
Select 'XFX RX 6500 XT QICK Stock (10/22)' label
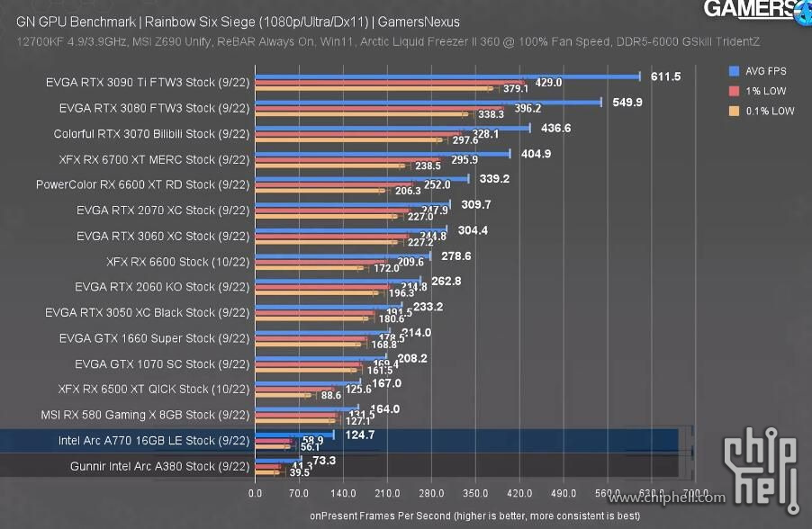click(154, 390)
